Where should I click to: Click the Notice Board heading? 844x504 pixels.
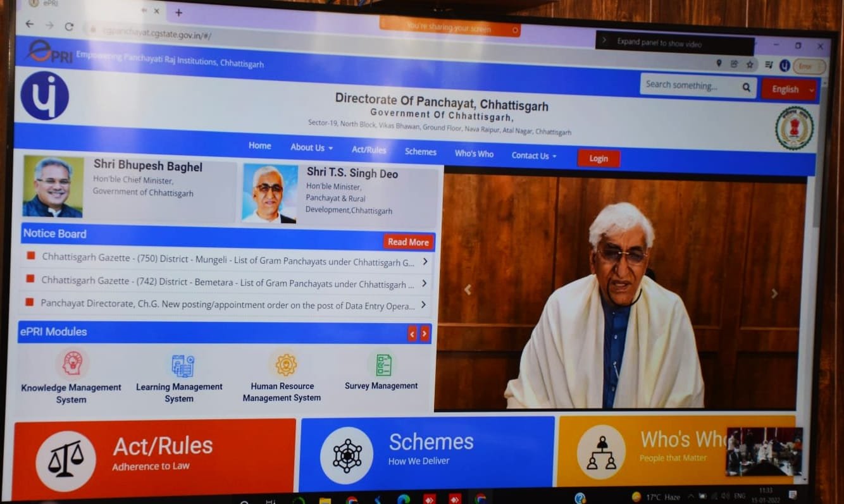point(55,233)
